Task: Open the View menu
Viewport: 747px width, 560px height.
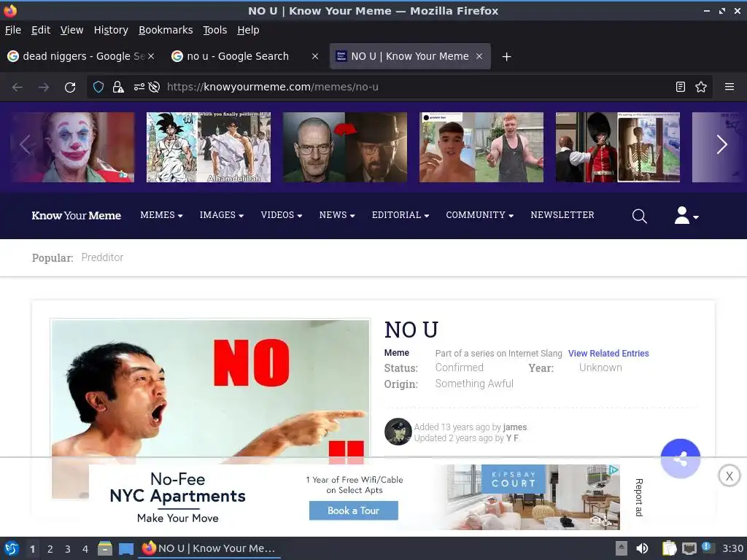Action: 72,30
